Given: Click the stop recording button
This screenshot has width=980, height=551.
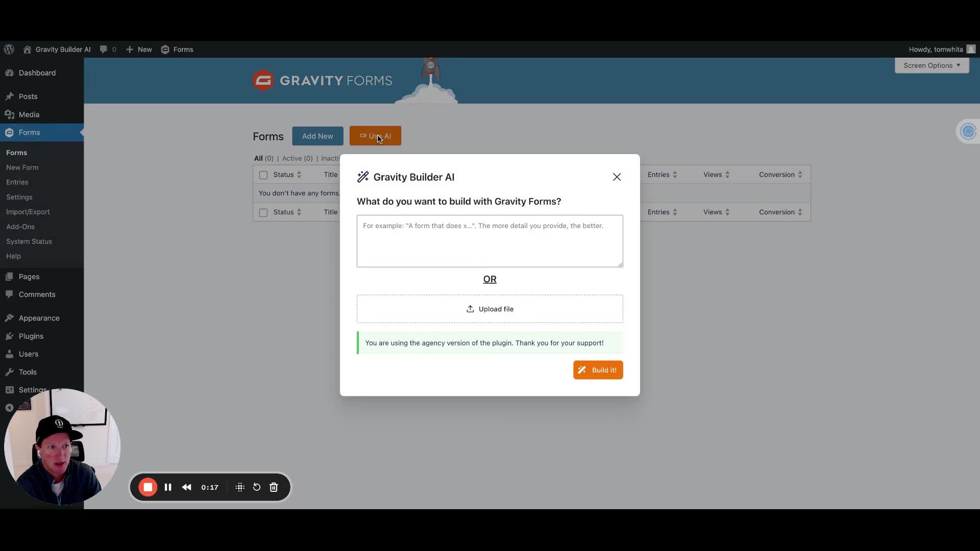Looking at the screenshot, I should click(x=146, y=487).
